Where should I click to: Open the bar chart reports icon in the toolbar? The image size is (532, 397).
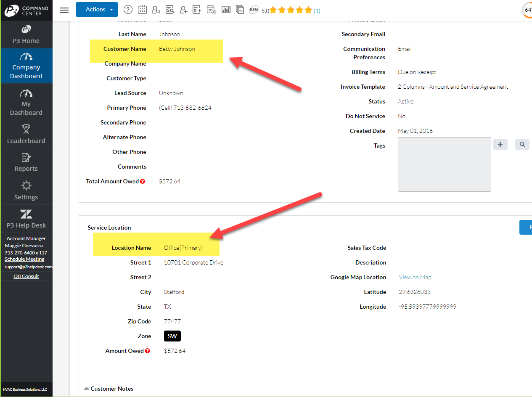point(226,10)
